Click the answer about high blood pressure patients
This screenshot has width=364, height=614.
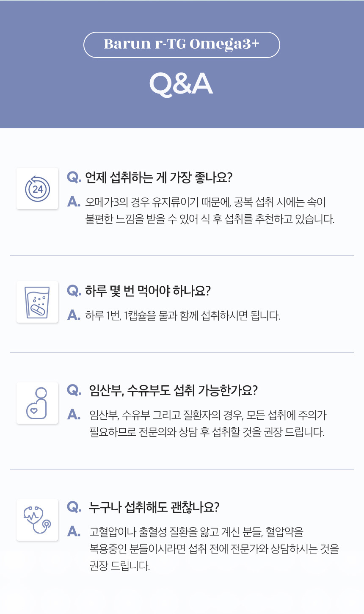point(214,548)
